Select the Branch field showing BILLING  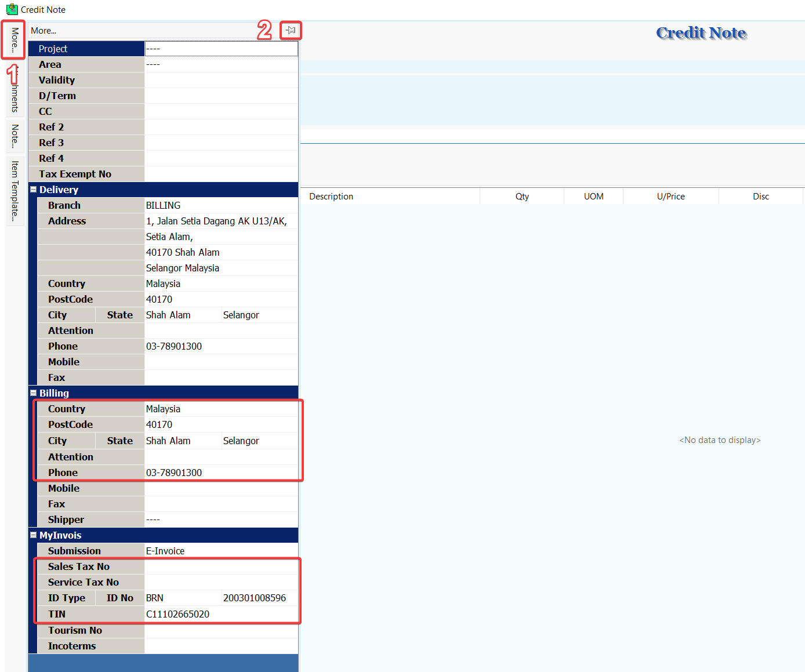[220, 205]
